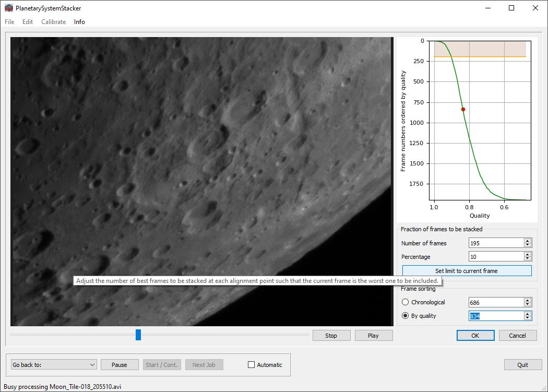Increase the By quality frame index

click(528, 314)
